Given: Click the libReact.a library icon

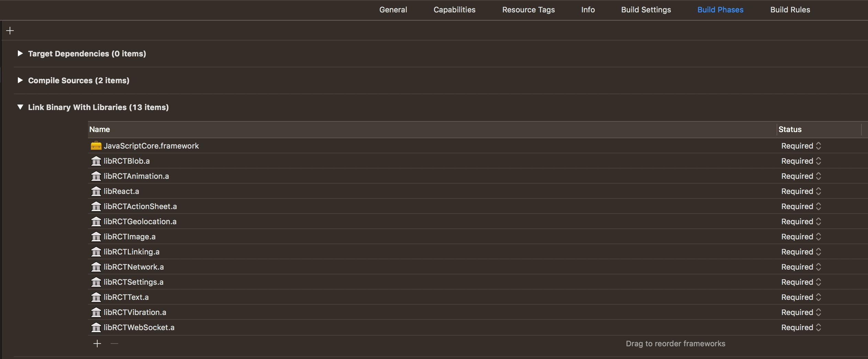Looking at the screenshot, I should [96, 191].
